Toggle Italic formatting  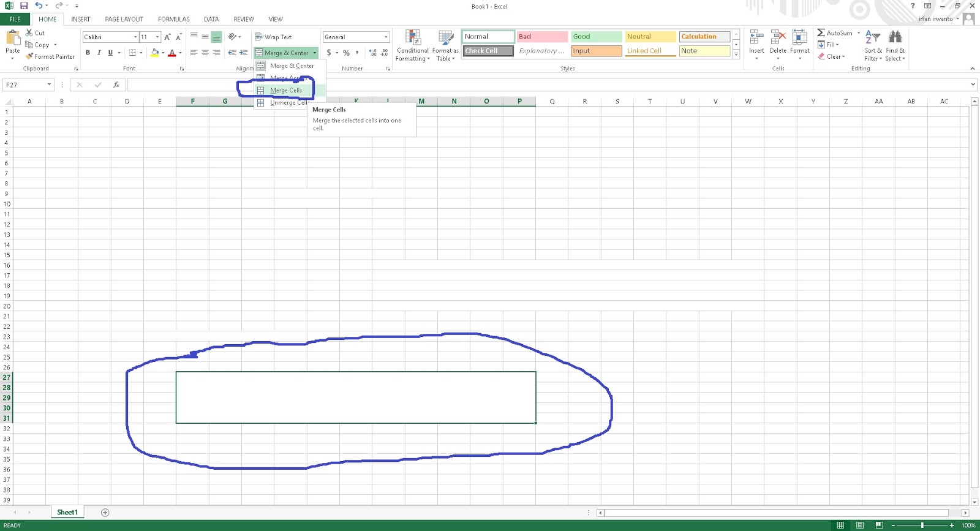pyautogui.click(x=99, y=53)
